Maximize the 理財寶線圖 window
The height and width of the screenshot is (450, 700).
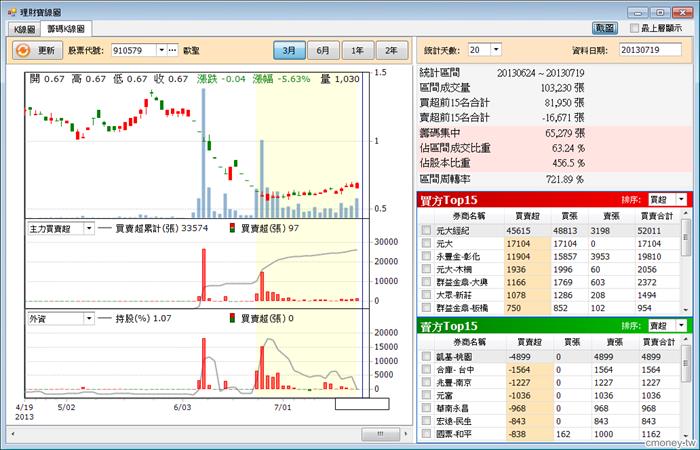click(659, 12)
